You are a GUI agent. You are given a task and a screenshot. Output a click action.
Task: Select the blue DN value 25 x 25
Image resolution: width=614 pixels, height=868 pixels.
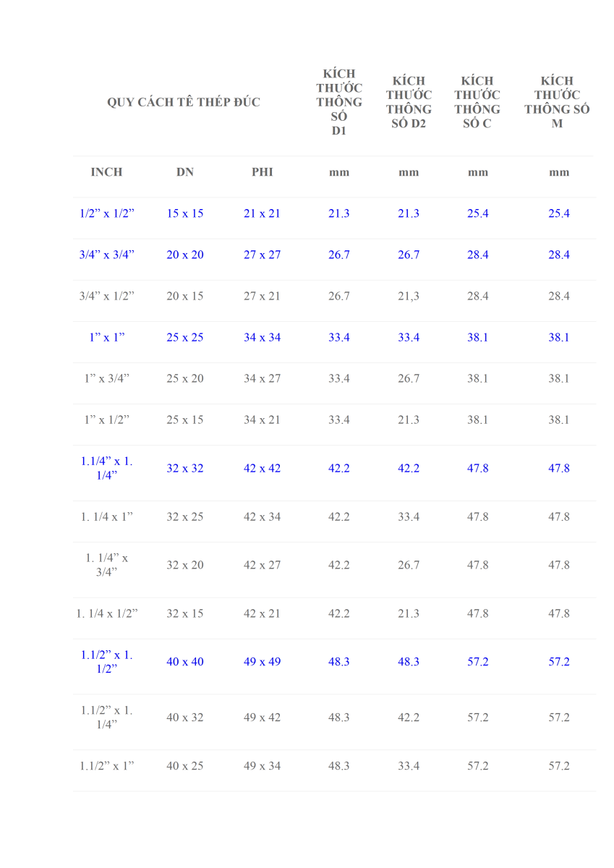(x=185, y=337)
